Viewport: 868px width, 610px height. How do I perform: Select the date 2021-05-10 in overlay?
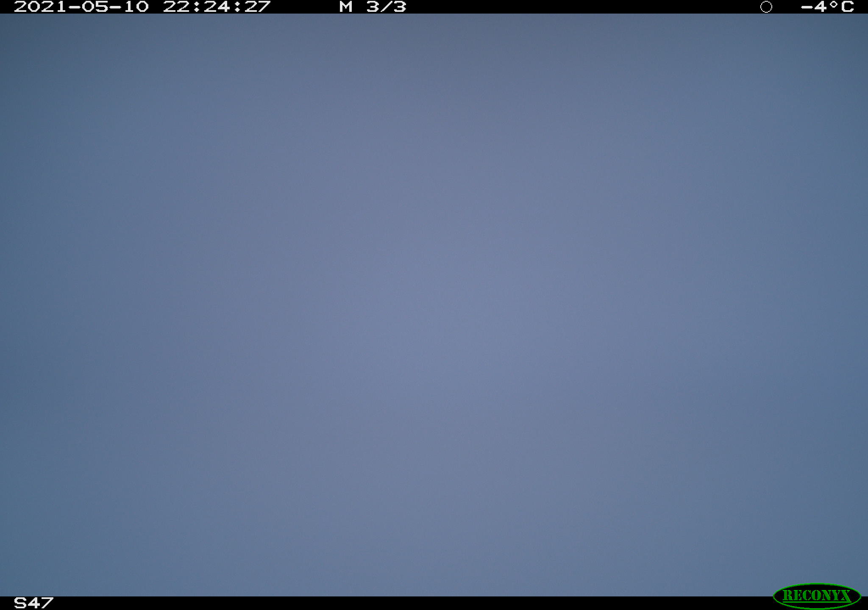[x=81, y=7]
